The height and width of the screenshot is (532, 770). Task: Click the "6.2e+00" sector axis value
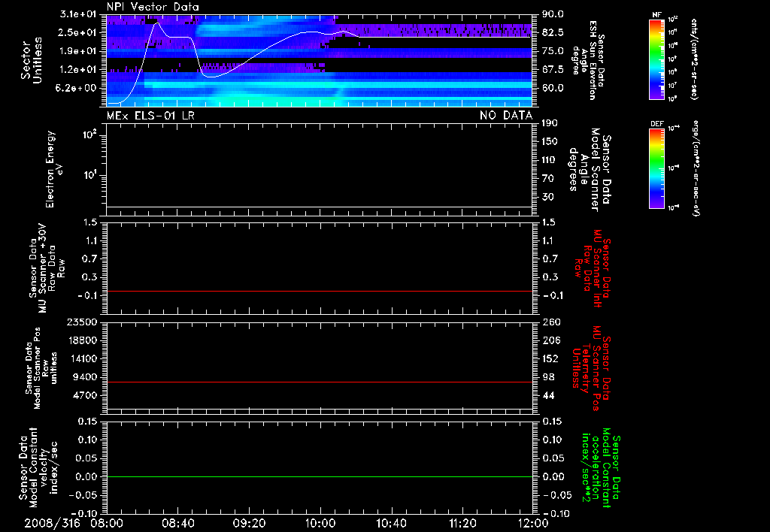(77, 89)
